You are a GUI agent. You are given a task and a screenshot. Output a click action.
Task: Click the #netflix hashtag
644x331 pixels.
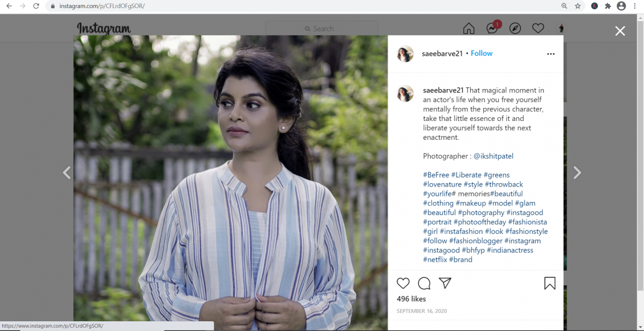tap(435, 260)
